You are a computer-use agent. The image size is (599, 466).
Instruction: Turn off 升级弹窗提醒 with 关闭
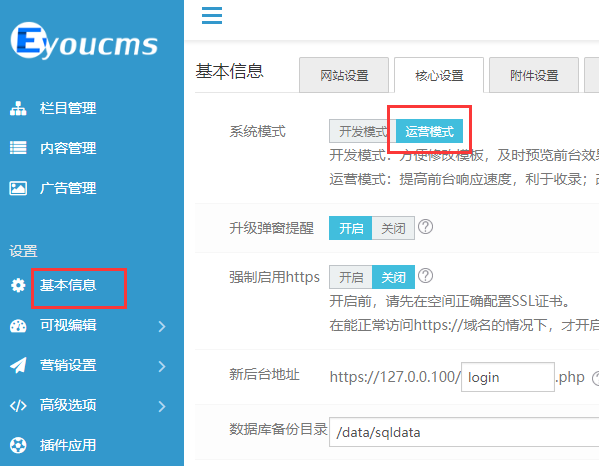coord(393,228)
